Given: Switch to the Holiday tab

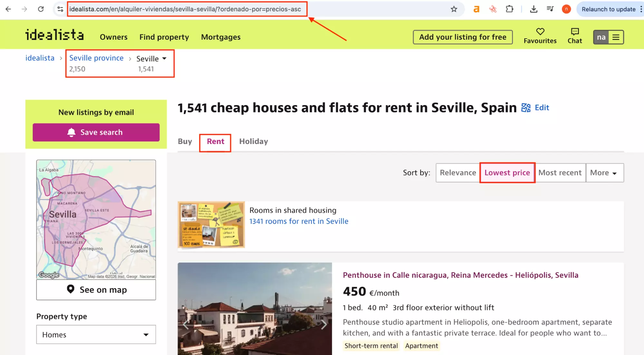Looking at the screenshot, I should [x=253, y=141].
